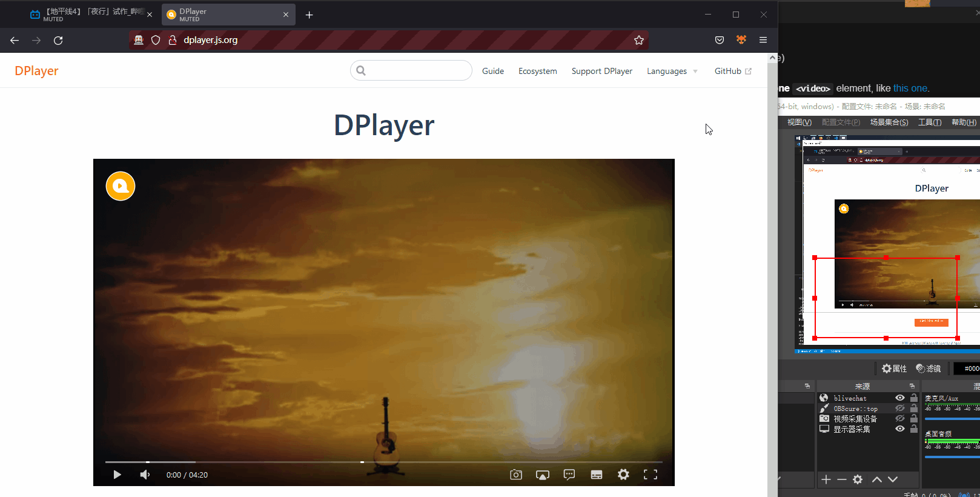Lock the blivechat source
The height and width of the screenshot is (497, 980).
(x=914, y=398)
